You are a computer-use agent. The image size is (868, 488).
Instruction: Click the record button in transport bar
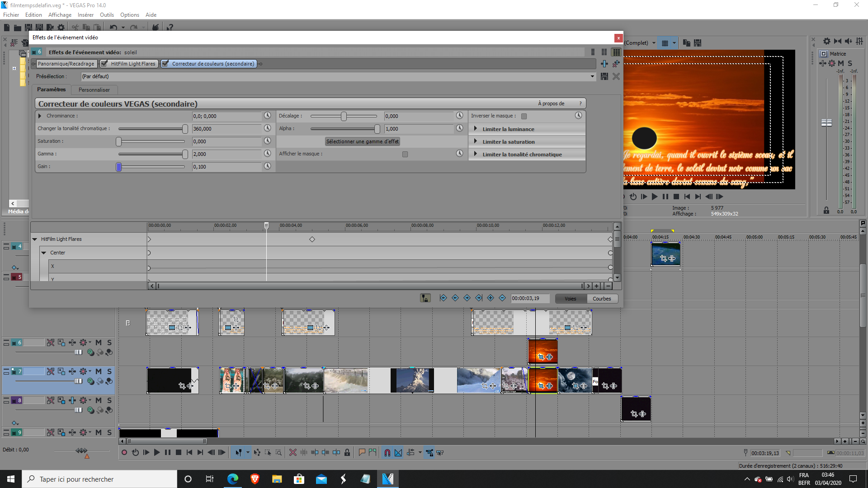pos(124,452)
